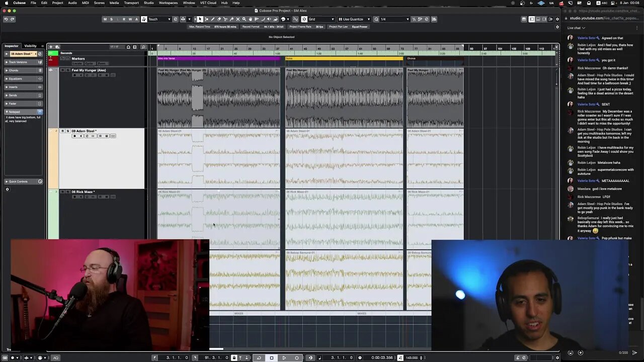Viewport: 644px width, 362px height.
Task: Open the Project menu
Action: pos(58,3)
